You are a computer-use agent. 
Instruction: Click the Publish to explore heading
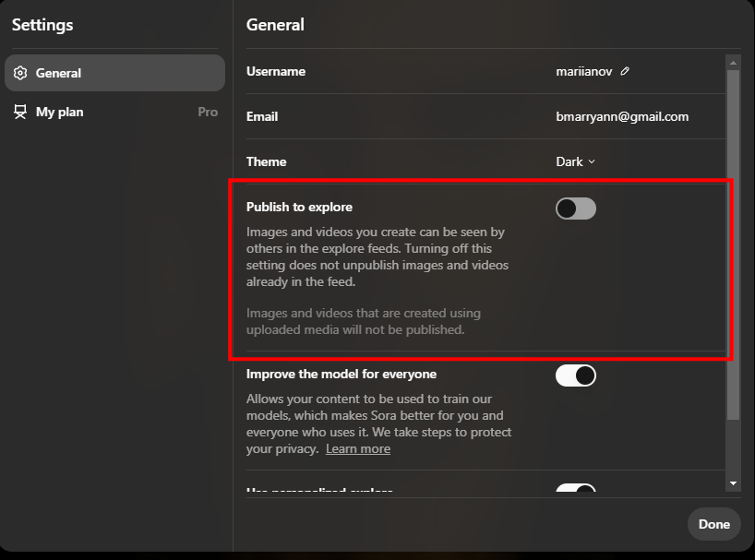pyautogui.click(x=299, y=207)
